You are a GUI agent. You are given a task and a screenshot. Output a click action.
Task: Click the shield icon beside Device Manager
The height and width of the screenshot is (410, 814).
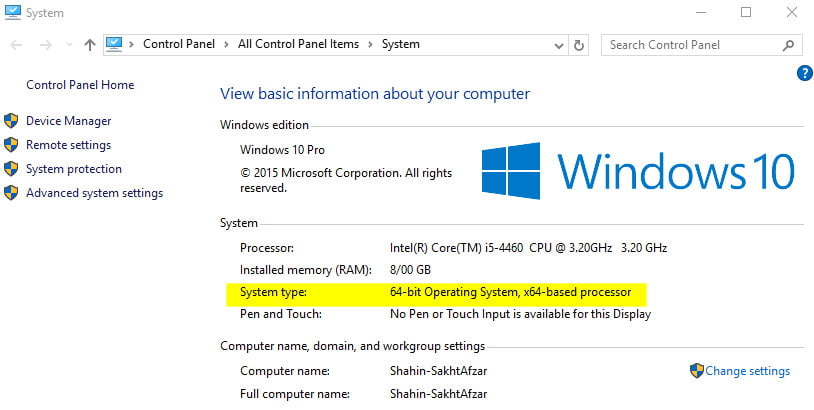tap(12, 121)
